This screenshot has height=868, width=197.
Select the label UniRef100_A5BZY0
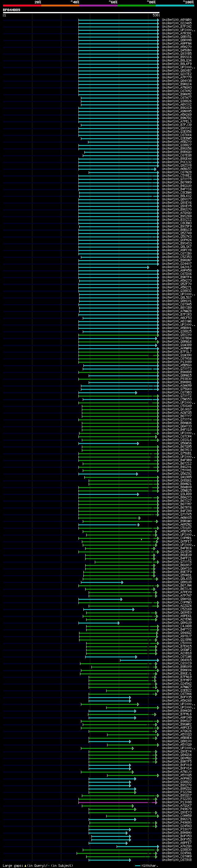tap(177, 142)
